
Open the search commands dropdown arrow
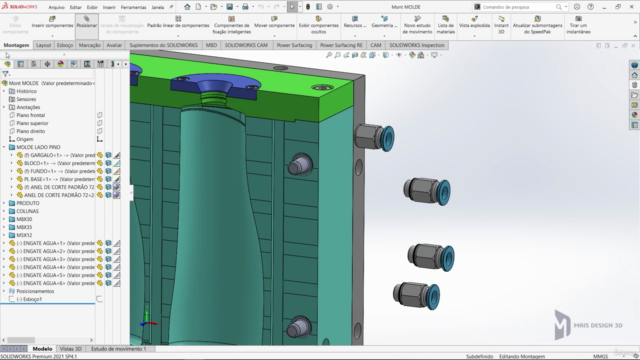click(x=566, y=7)
